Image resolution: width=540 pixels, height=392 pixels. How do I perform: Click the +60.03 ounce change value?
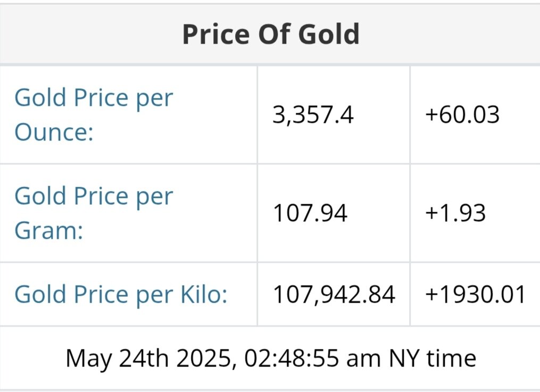click(x=462, y=114)
